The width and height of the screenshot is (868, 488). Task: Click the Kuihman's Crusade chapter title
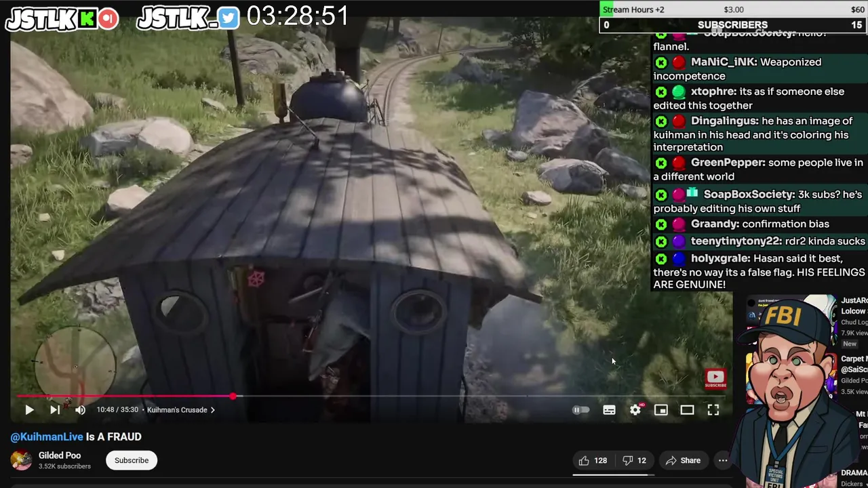click(177, 409)
